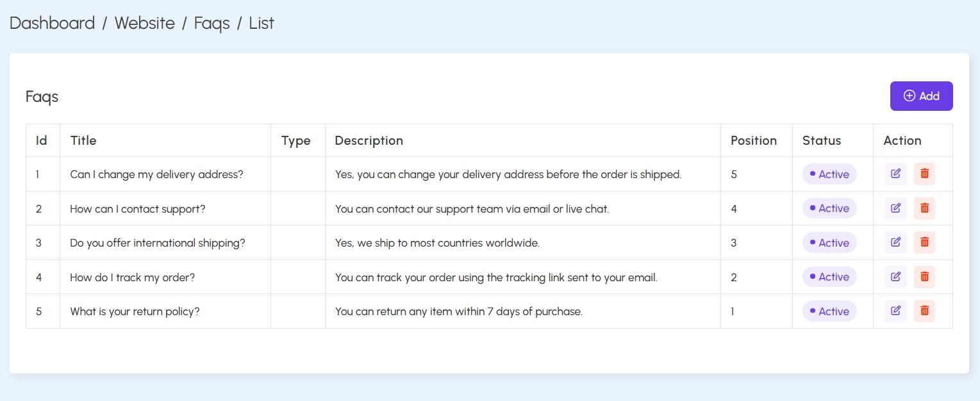The height and width of the screenshot is (401, 980).
Task: Click the description mentioning the tracking link
Action: 496,277
